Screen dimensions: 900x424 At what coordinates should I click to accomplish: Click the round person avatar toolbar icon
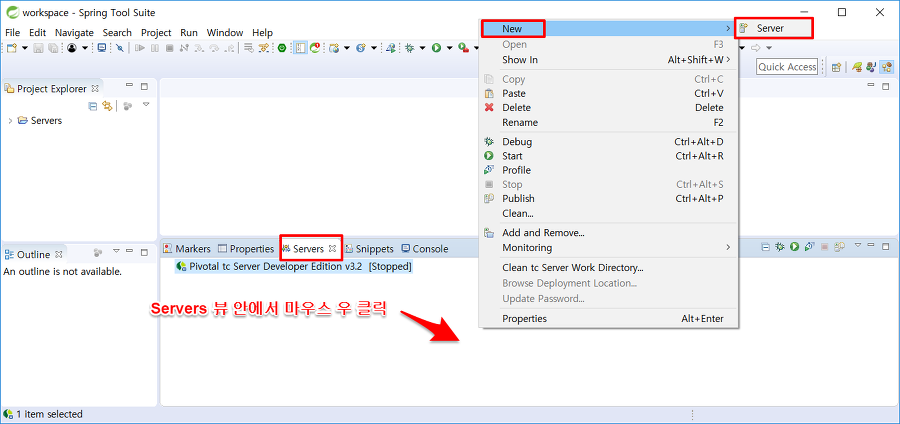tap(72, 48)
